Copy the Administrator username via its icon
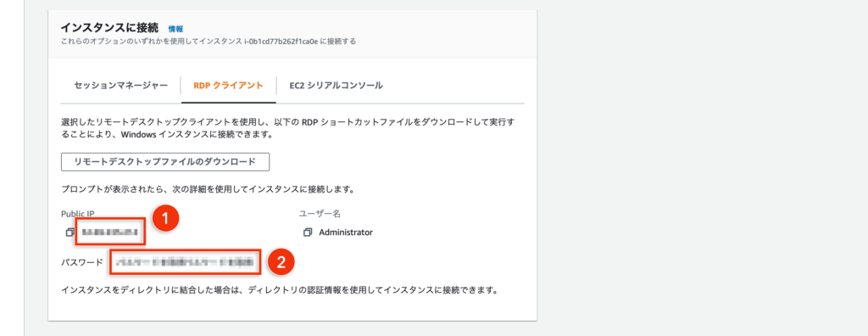The image size is (868, 336). tap(308, 232)
